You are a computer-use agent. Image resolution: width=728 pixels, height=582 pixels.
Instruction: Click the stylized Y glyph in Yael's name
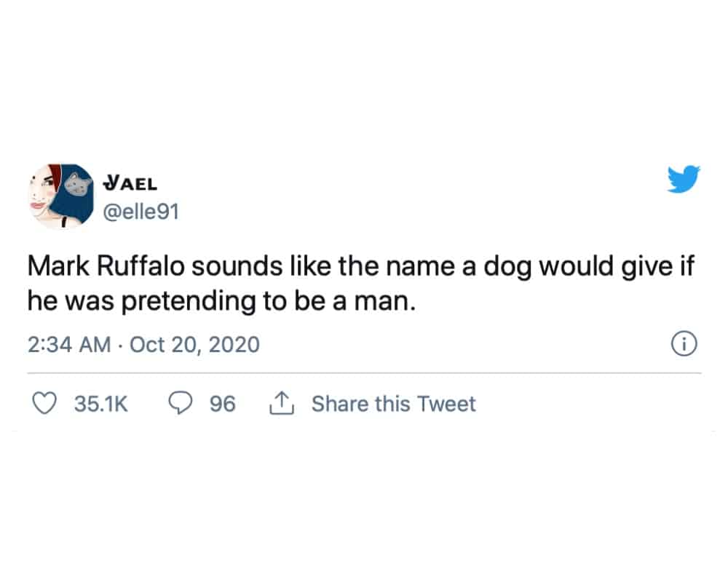111,183
